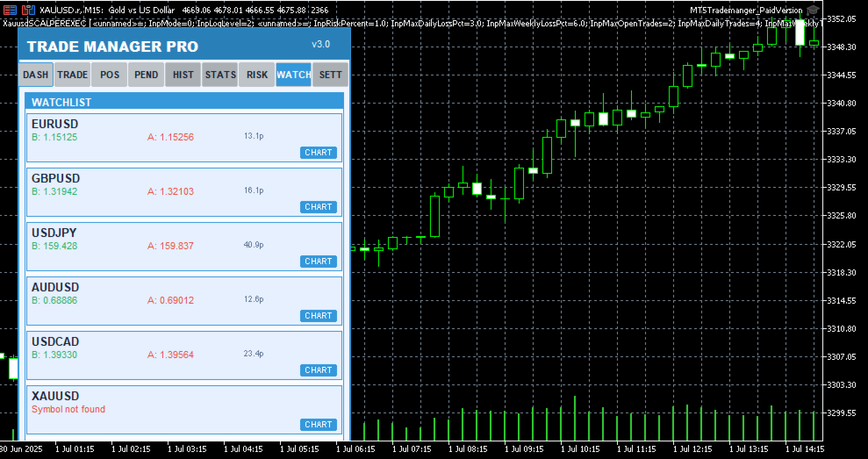Click the AUDUSD symbol name
868x459 pixels.
point(55,287)
